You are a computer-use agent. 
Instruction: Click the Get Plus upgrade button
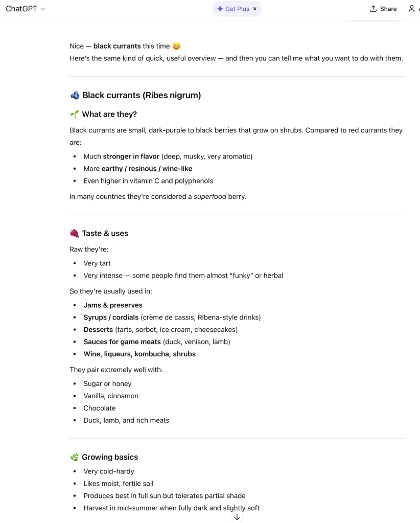(233, 9)
